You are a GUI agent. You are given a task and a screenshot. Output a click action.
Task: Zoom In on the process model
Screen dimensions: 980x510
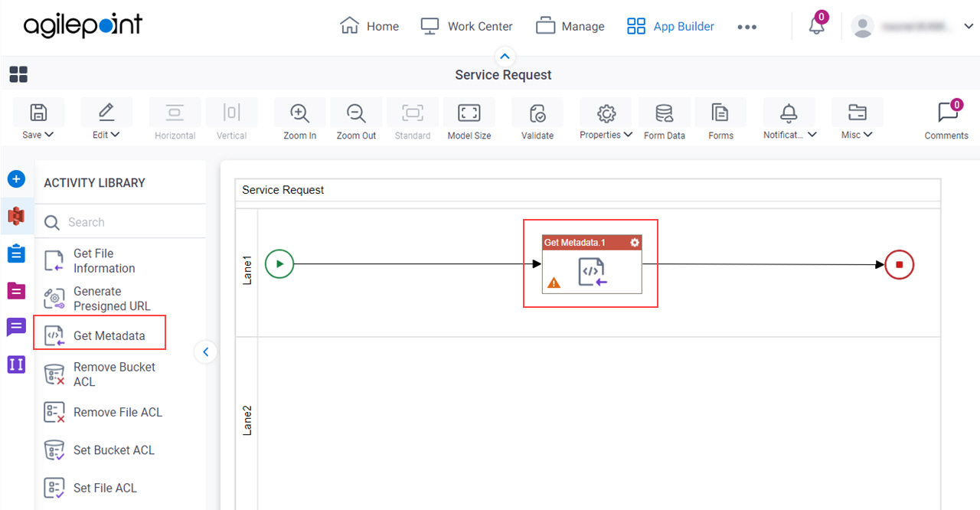pos(300,119)
